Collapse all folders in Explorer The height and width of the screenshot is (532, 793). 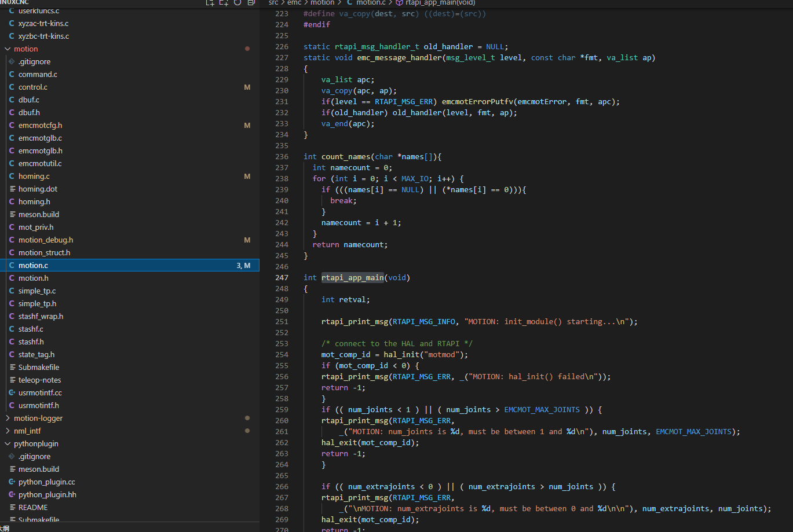(251, 3)
